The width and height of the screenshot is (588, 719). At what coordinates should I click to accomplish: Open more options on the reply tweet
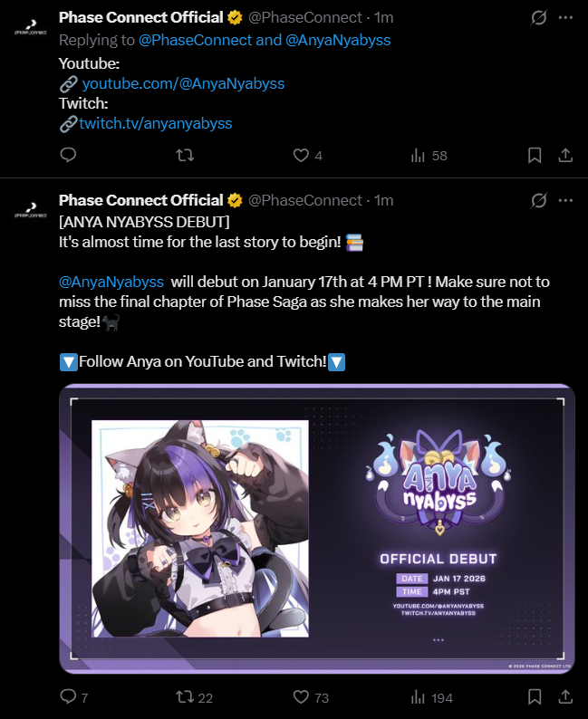tap(565, 17)
